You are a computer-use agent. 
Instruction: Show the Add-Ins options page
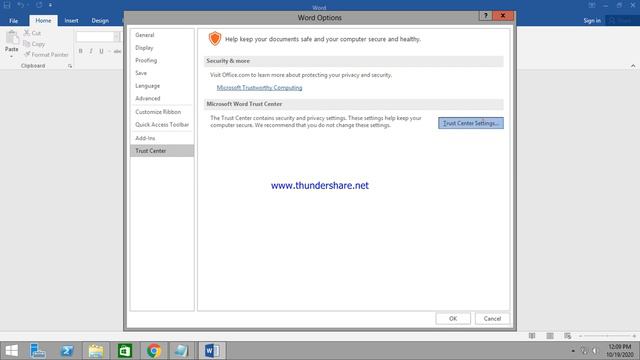pyautogui.click(x=162, y=138)
